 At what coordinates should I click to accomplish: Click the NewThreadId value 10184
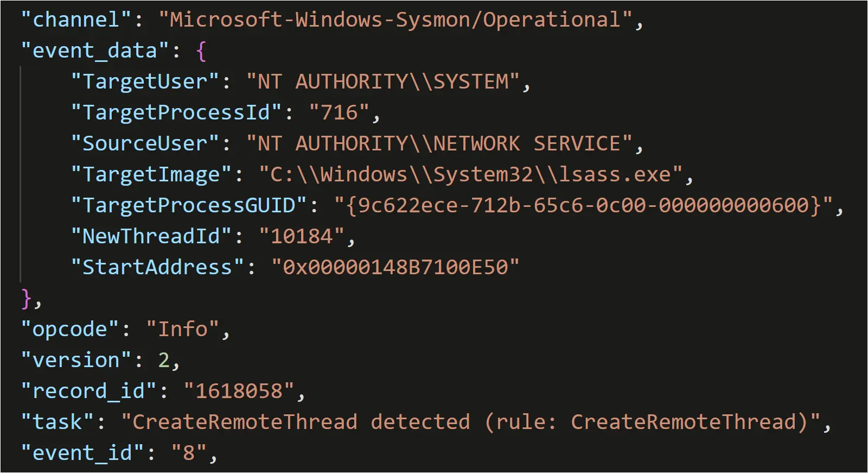pyautogui.click(x=301, y=236)
